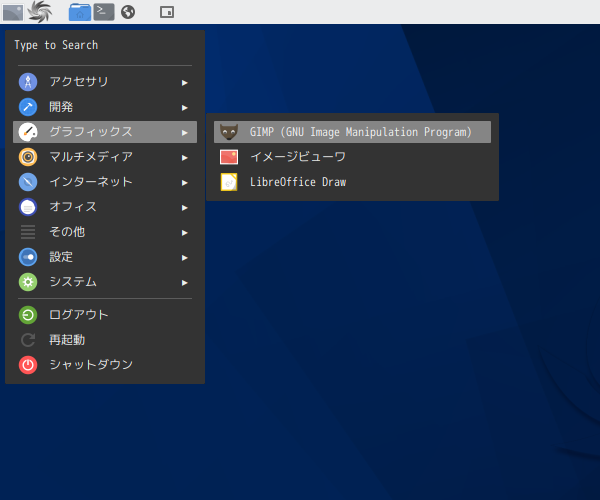The height and width of the screenshot is (500, 600).
Task: Expand the 設定 submenu arrow
Action: pos(184,258)
